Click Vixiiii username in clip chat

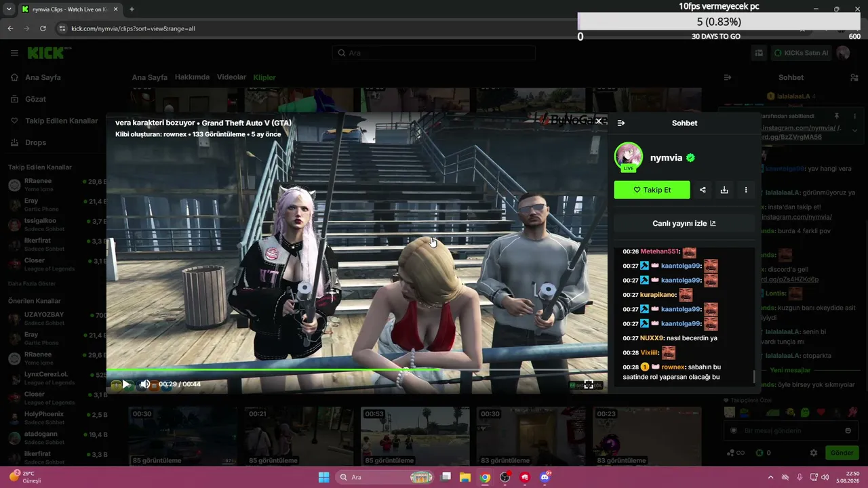tap(649, 352)
